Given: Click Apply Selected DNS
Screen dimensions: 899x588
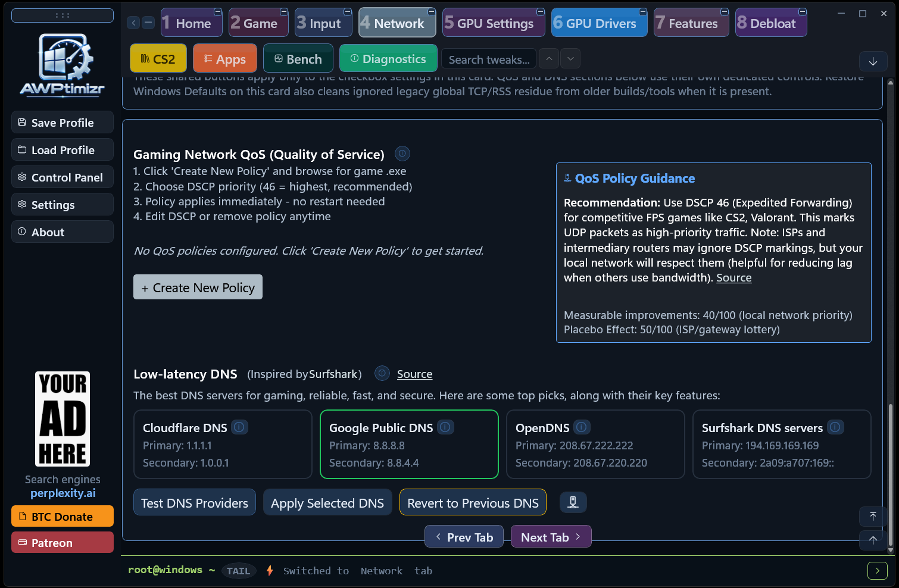Looking at the screenshot, I should [327, 502].
